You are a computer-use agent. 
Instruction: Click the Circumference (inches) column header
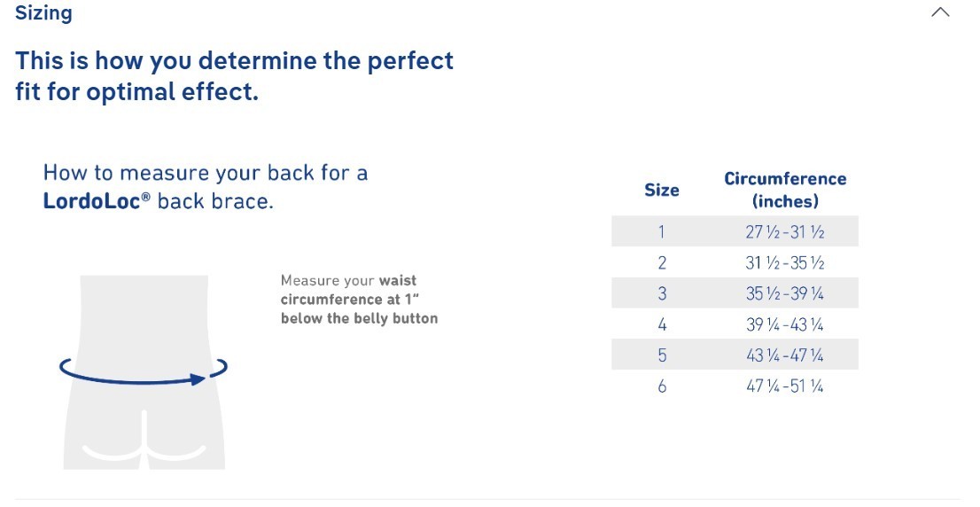[x=785, y=190]
